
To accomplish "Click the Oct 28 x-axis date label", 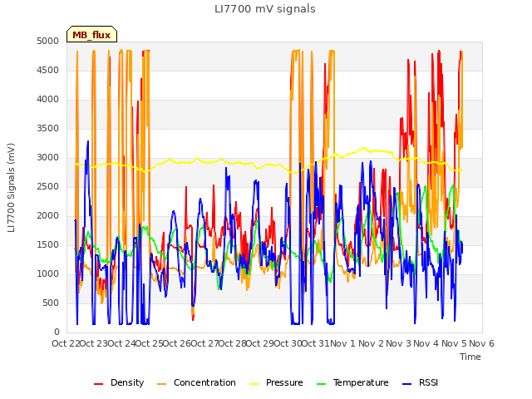I will tap(233, 343).
